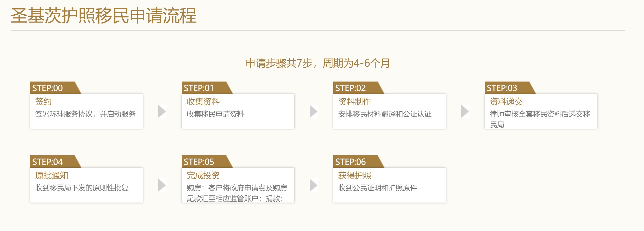The image size is (644, 231).
Task: Open the 完成投资 step card
Action: pos(238,185)
